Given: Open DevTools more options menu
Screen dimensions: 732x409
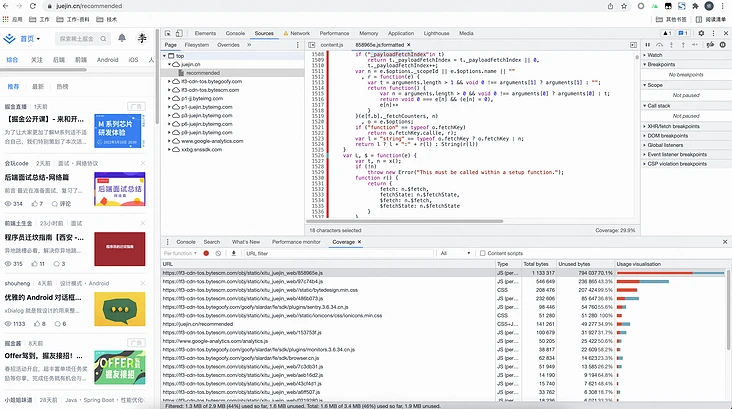Looking at the screenshot, I should coord(713,33).
